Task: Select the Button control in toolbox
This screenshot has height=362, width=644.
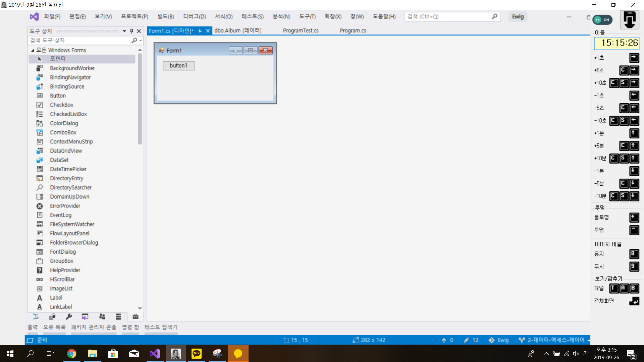Action: click(x=58, y=96)
